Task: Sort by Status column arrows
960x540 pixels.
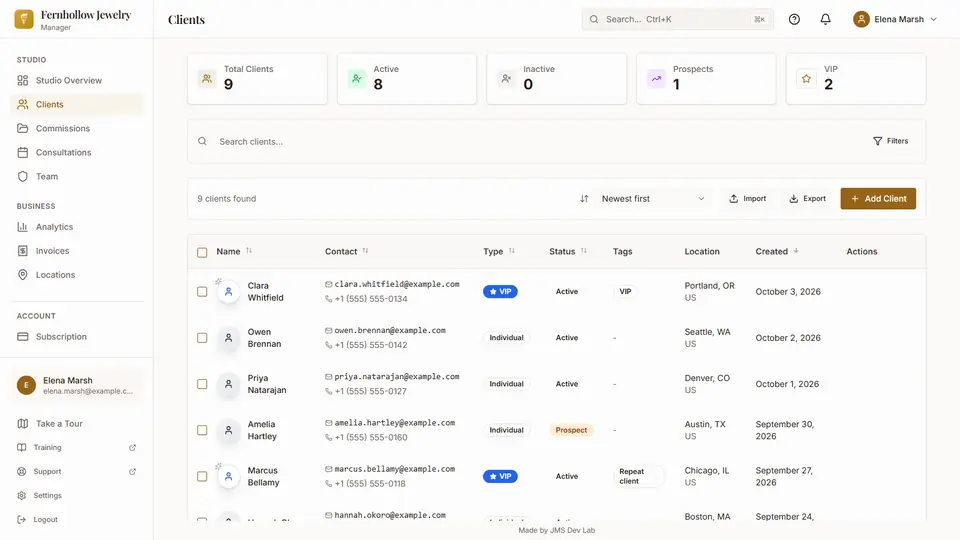Action: [x=583, y=251]
